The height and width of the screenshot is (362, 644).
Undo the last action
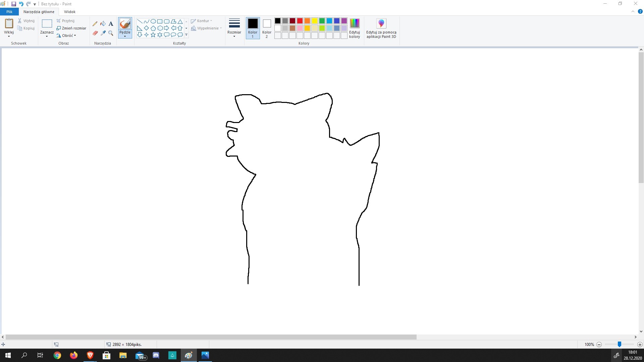pyautogui.click(x=21, y=4)
